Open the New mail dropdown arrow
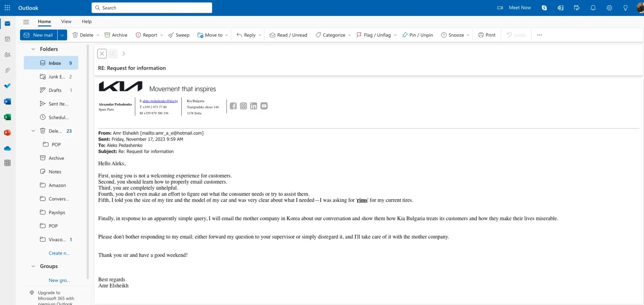644x305 pixels. 62,35
